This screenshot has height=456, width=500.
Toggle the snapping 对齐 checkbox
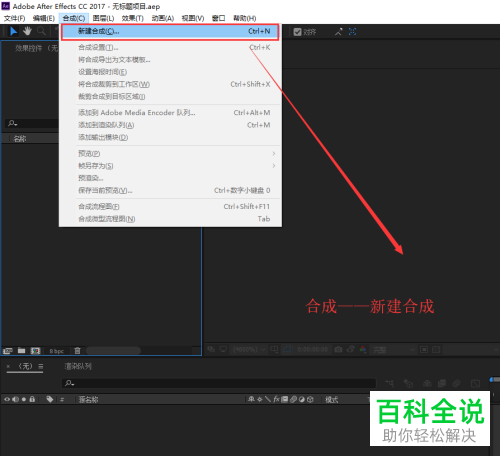297,32
